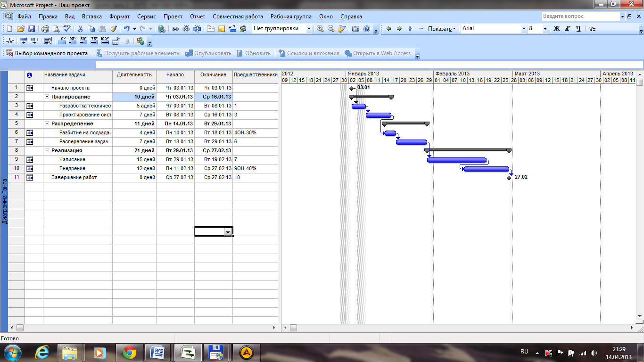Open Microsoft Word from the taskbar
The height and width of the screenshot is (362, 644).
[157, 352]
